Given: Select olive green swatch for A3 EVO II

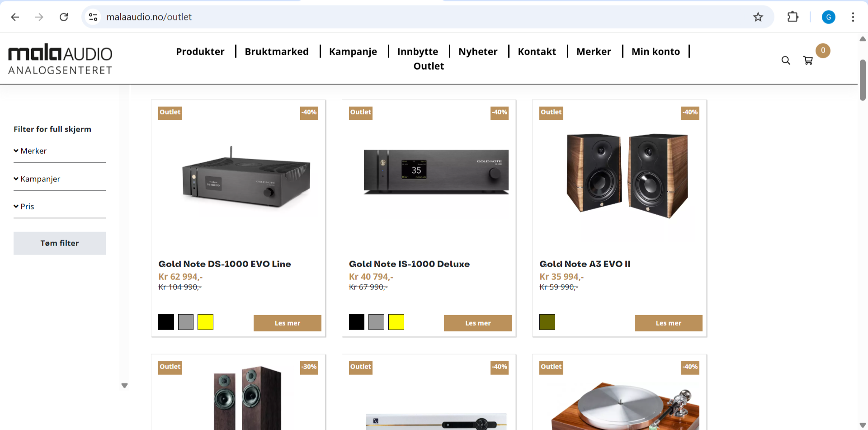Looking at the screenshot, I should coord(547,322).
